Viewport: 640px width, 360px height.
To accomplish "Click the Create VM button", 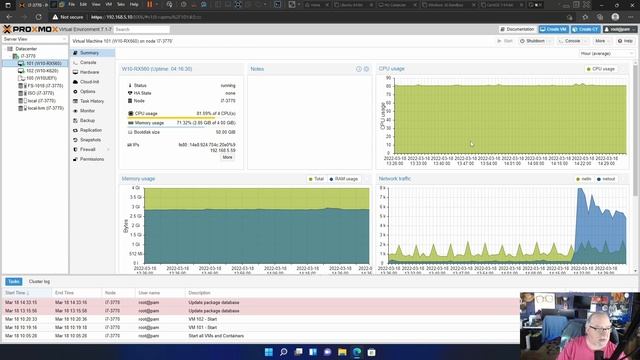I will coord(553,29).
